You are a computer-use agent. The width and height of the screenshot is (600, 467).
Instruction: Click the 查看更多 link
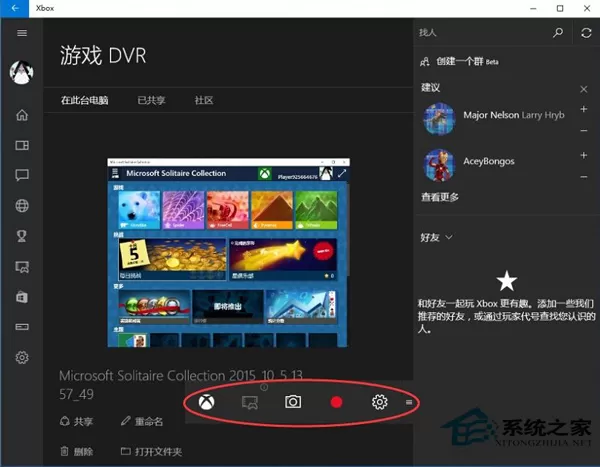pos(440,197)
